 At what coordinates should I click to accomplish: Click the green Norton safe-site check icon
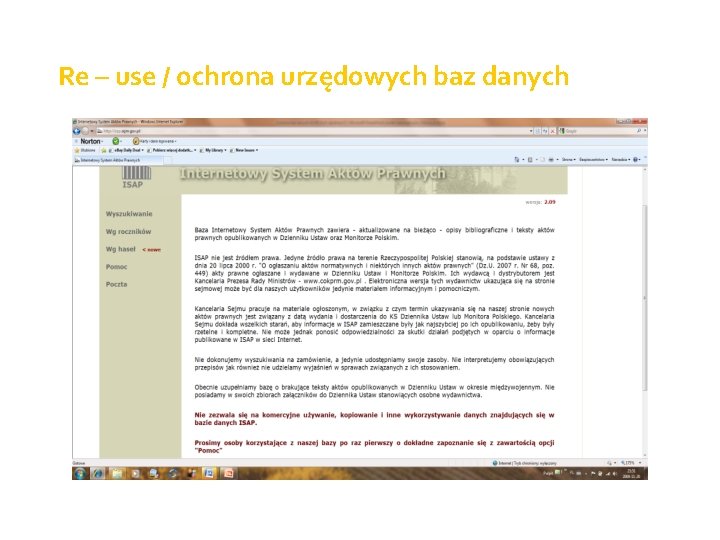pos(116,141)
